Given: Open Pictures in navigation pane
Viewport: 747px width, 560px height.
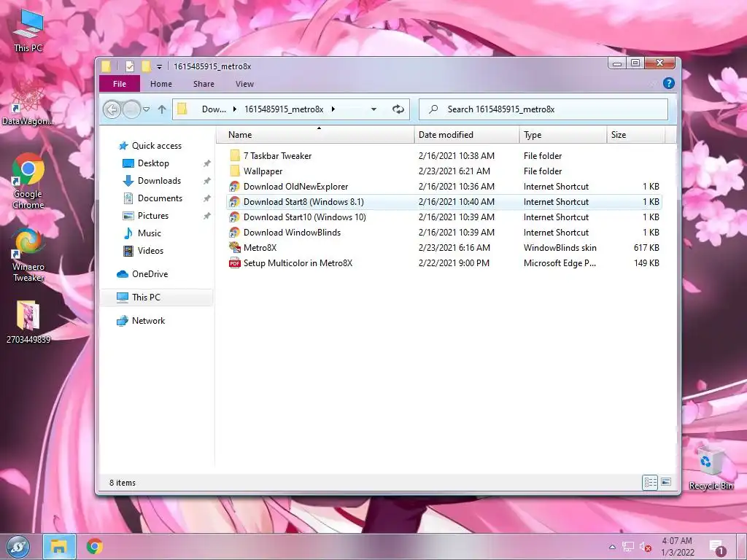Looking at the screenshot, I should [153, 216].
